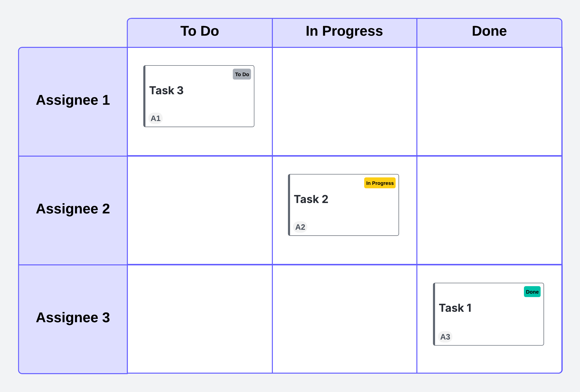The width and height of the screenshot is (580, 392).
Task: Click the empty To Do cell for Assignee 3
Action: tap(200, 319)
